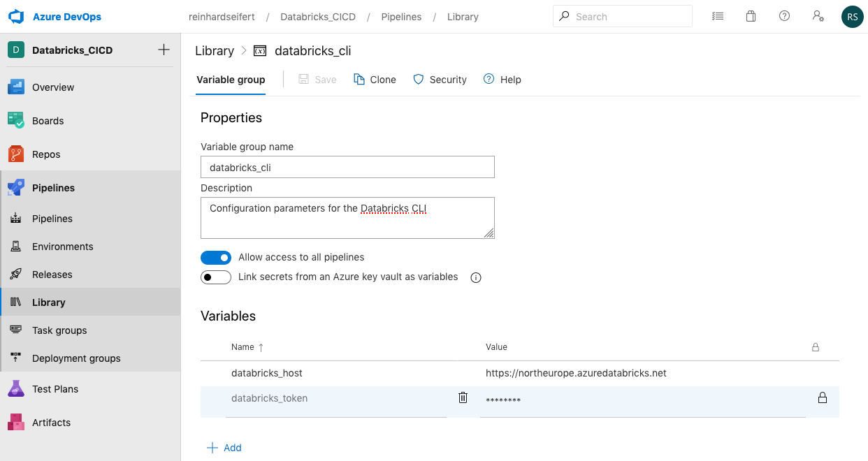Click the lock icon on databricks_token row
Image resolution: width=868 pixels, height=461 pixels.
(823, 397)
